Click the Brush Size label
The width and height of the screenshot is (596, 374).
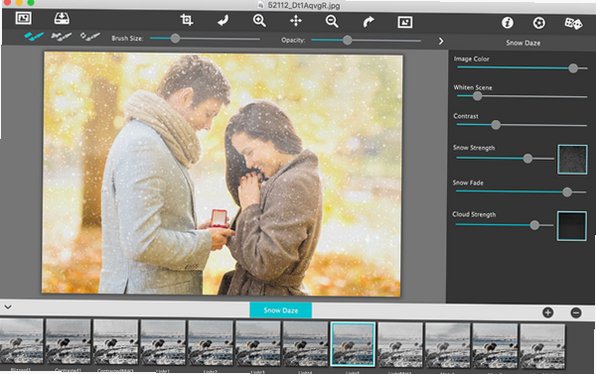[x=127, y=38]
